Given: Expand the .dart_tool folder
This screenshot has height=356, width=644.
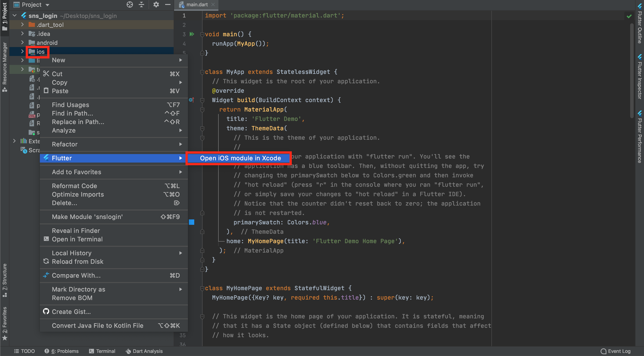Looking at the screenshot, I should 22,25.
